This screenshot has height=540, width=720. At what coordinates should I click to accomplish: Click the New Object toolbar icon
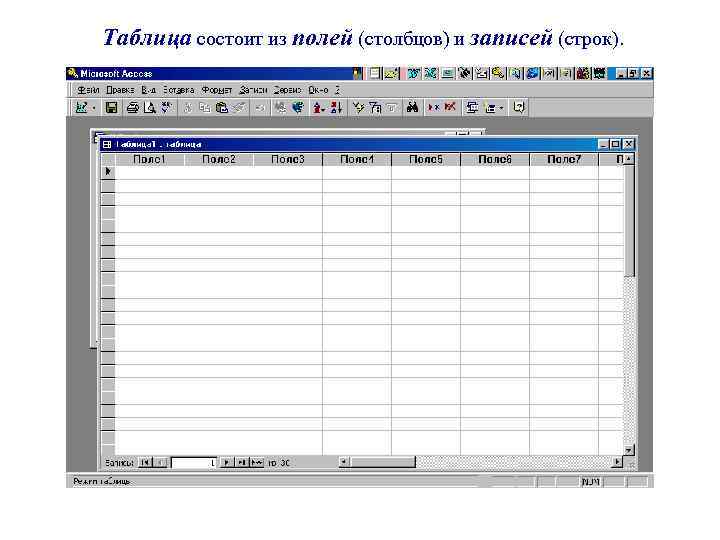490,108
